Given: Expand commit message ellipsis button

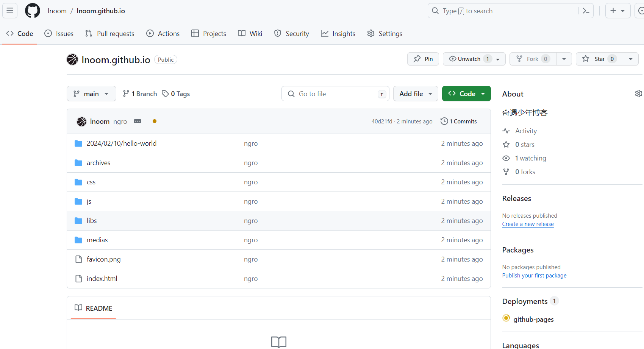Looking at the screenshot, I should [x=138, y=121].
